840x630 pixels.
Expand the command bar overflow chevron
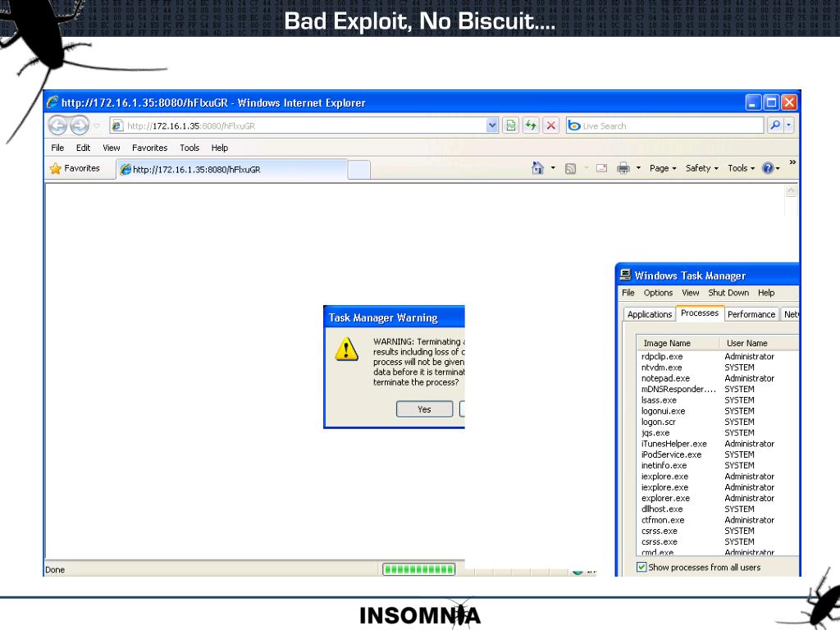[x=792, y=162]
